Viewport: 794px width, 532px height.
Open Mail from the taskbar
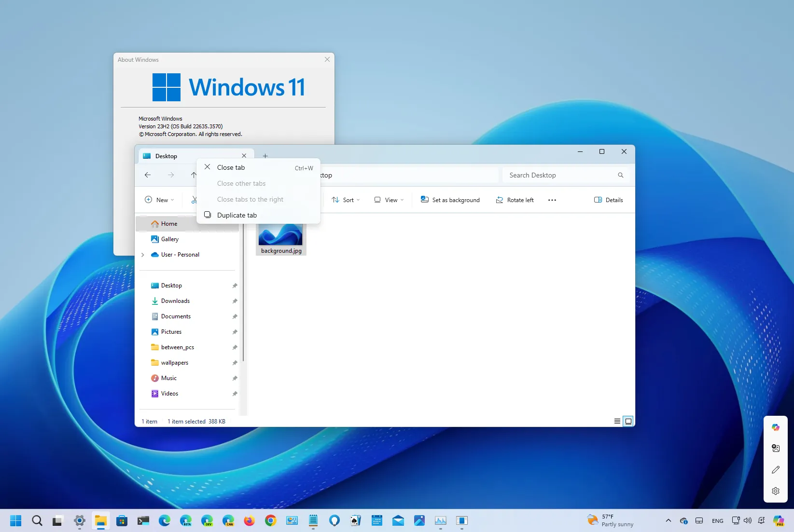click(398, 520)
